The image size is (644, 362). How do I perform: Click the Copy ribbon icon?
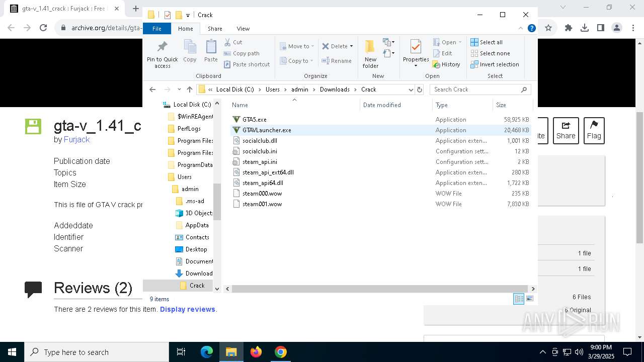click(x=190, y=51)
